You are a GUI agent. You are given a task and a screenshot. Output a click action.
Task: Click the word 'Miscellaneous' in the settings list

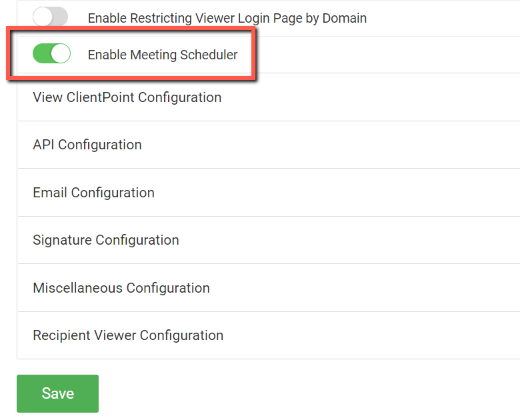pyautogui.click(x=78, y=288)
